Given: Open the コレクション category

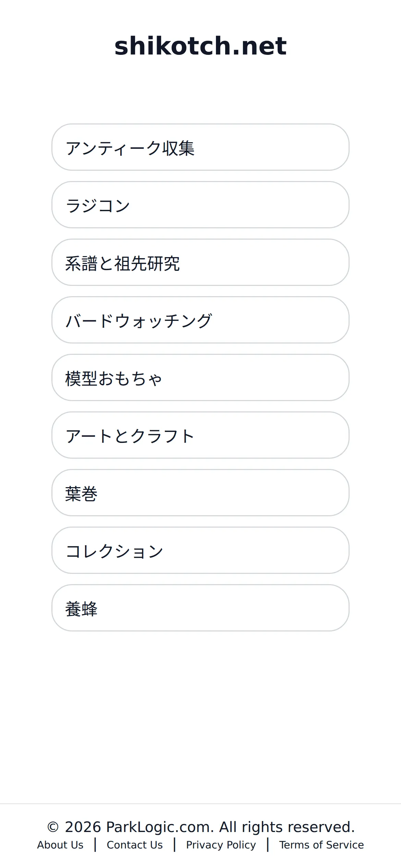Looking at the screenshot, I should pyautogui.click(x=200, y=550).
